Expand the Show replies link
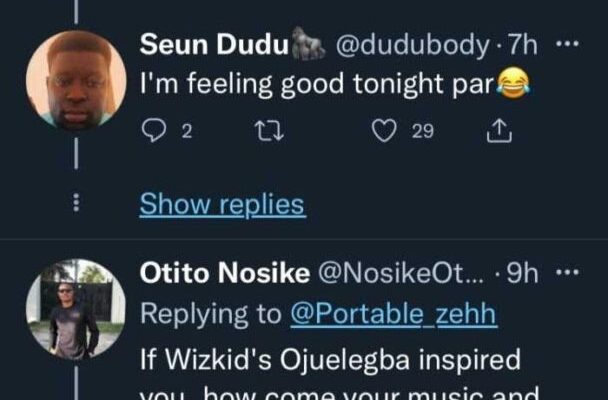This screenshot has width=608, height=400. coord(221,204)
